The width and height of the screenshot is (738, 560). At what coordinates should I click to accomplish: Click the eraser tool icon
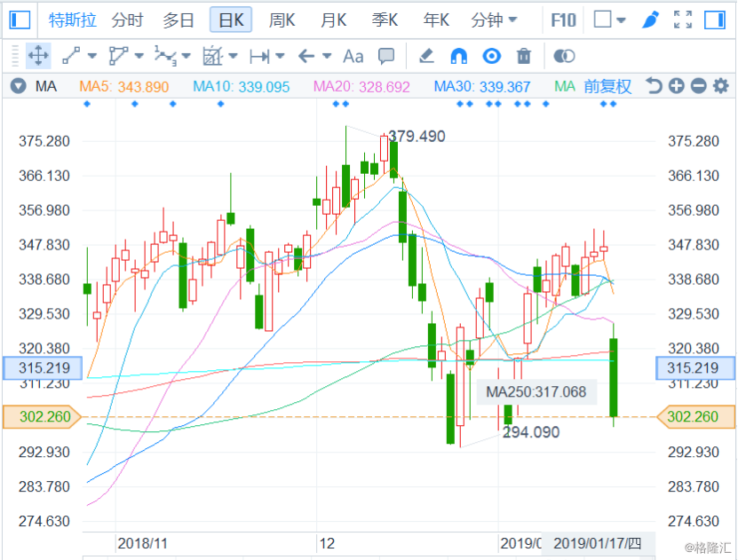[426, 57]
